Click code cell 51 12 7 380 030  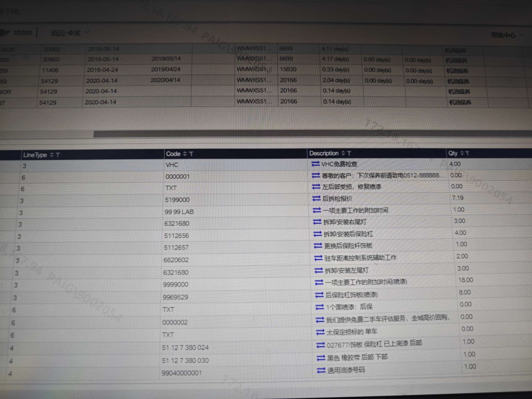185,361
